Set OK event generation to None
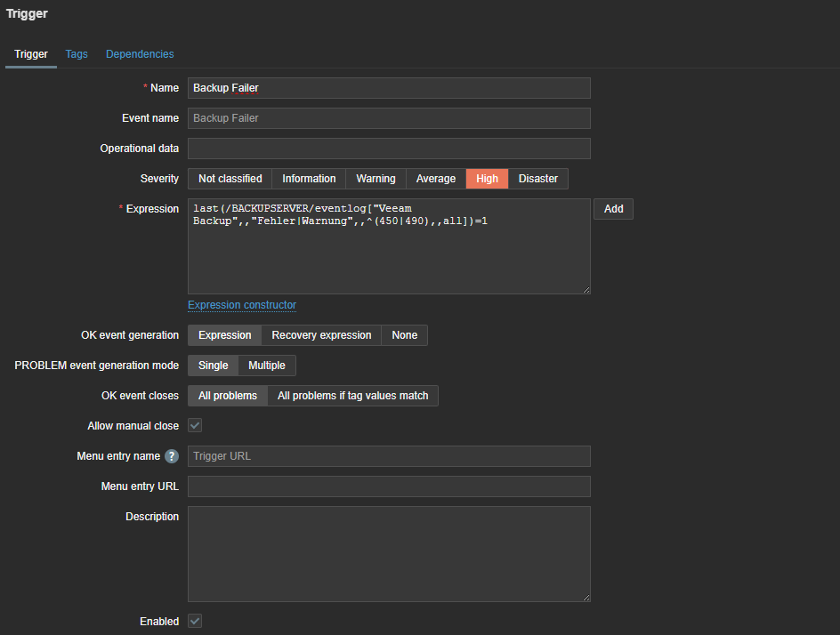 coord(404,335)
